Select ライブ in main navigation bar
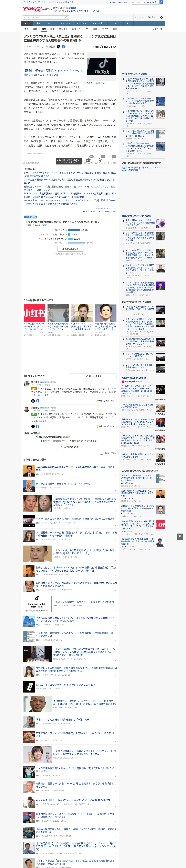Screen dimensions: 186x868 (x=49, y=24)
